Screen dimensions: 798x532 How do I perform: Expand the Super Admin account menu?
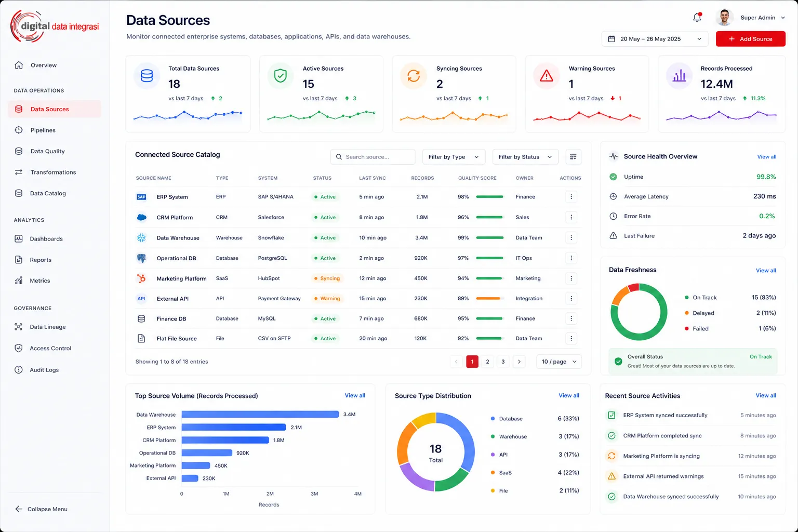(x=783, y=18)
